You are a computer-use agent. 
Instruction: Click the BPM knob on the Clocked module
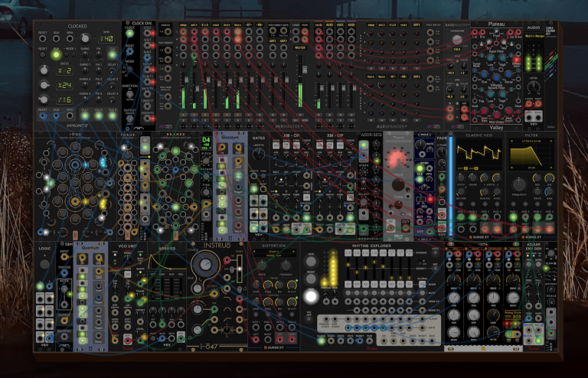point(86,38)
